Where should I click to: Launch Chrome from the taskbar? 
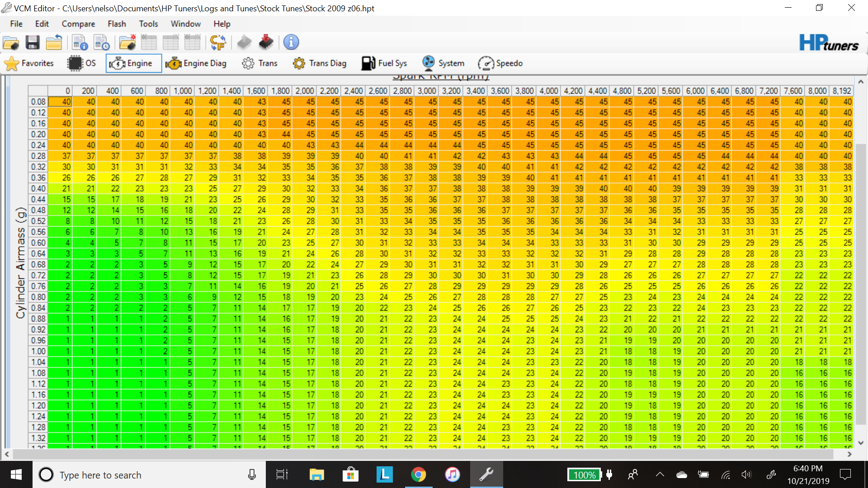pyautogui.click(x=419, y=474)
